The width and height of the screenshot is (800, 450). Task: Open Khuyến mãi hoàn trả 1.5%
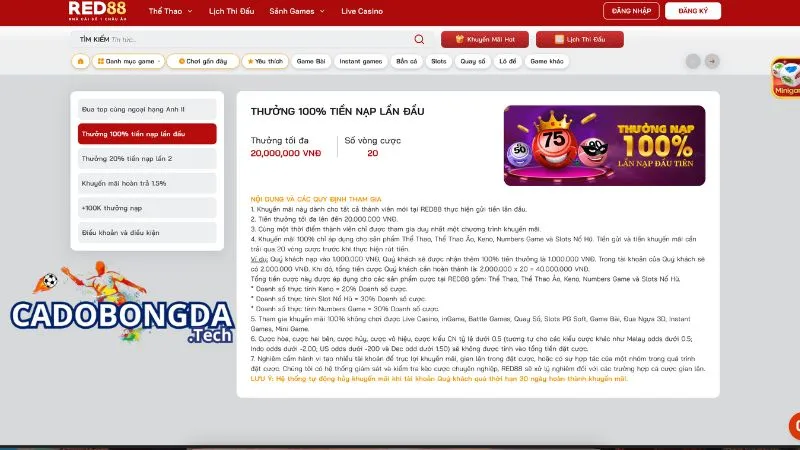pyautogui.click(x=147, y=183)
